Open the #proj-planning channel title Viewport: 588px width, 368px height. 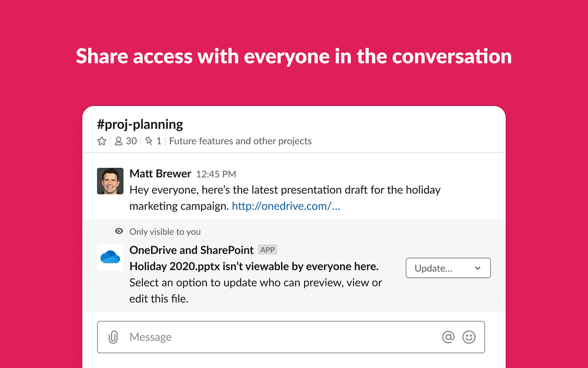tap(140, 124)
